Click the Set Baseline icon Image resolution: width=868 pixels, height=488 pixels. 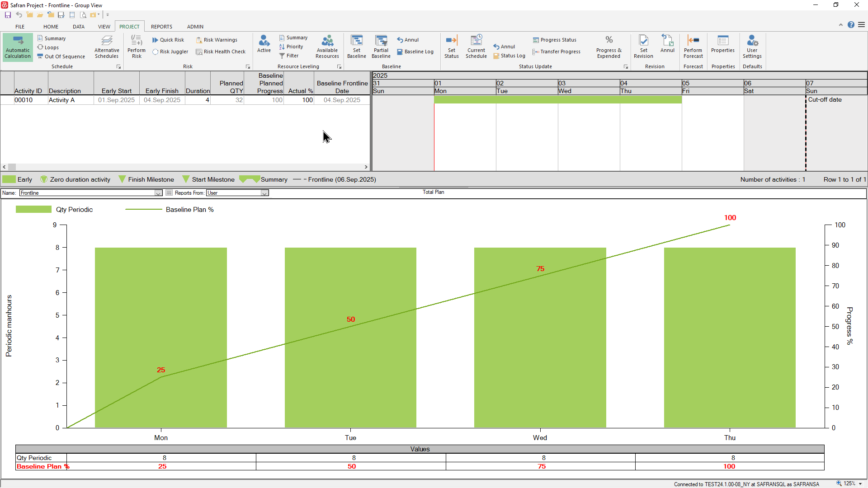click(357, 47)
